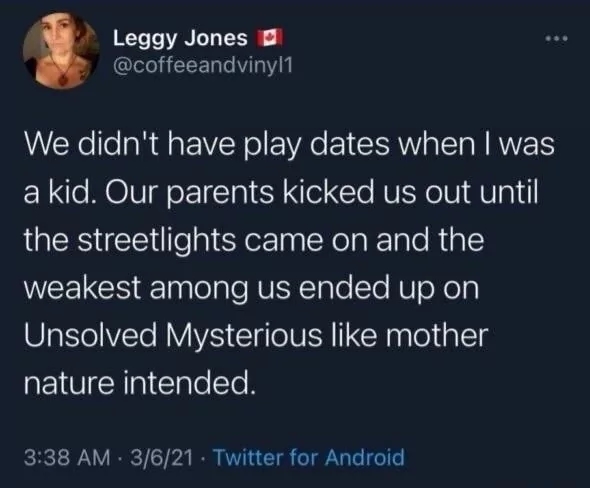
Task: Click the word "streetlights" in the tweet
Action: pos(157,241)
